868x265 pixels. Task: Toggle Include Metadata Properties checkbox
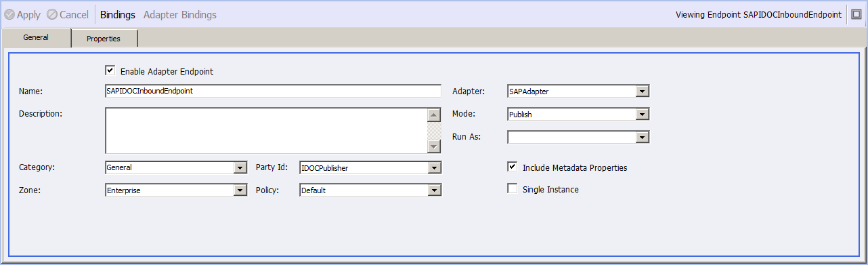pos(513,167)
